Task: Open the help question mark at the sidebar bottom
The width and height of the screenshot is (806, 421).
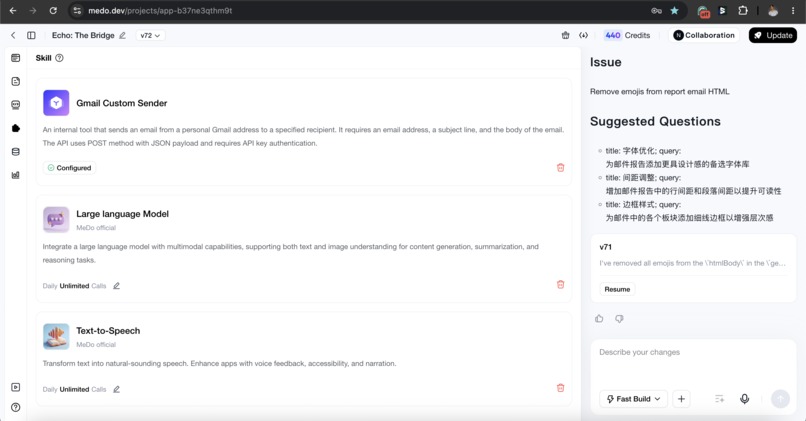Action: click(x=15, y=407)
